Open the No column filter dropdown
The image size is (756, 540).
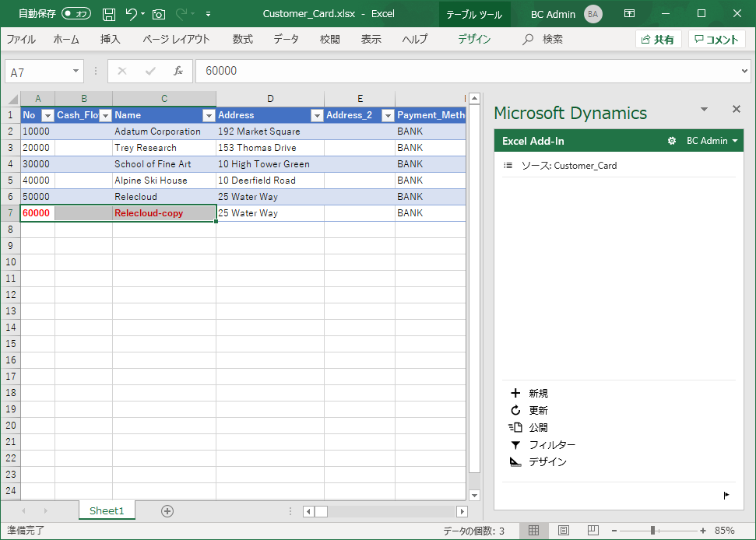(47, 116)
